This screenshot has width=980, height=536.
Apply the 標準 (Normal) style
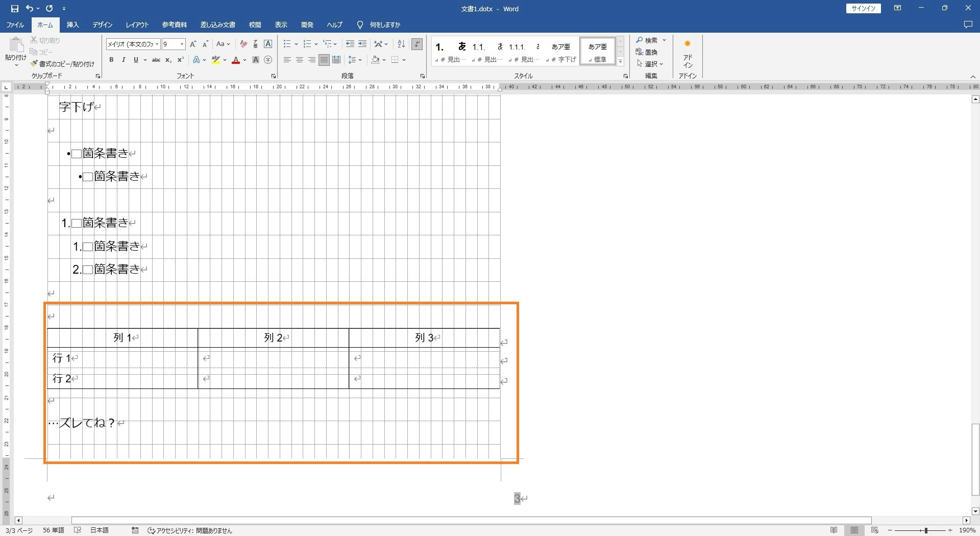pyautogui.click(x=598, y=51)
